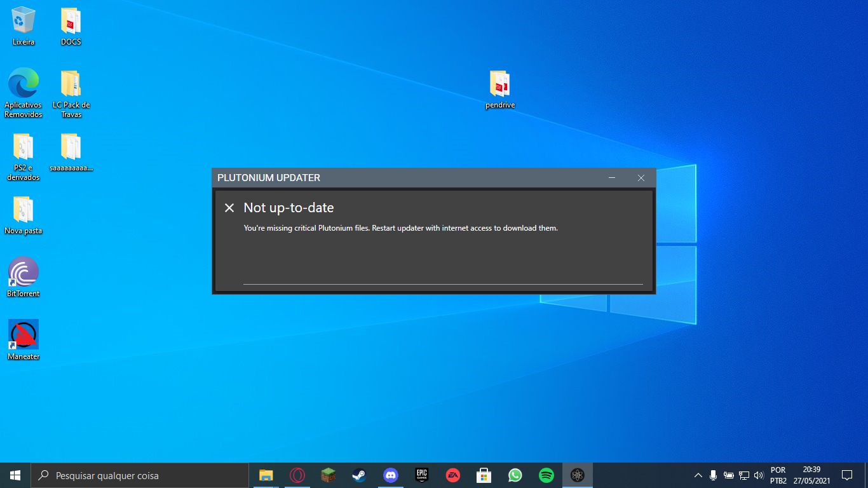Screen dimensions: 868x488
Task: Click the battery status tray icon
Action: tap(729, 475)
